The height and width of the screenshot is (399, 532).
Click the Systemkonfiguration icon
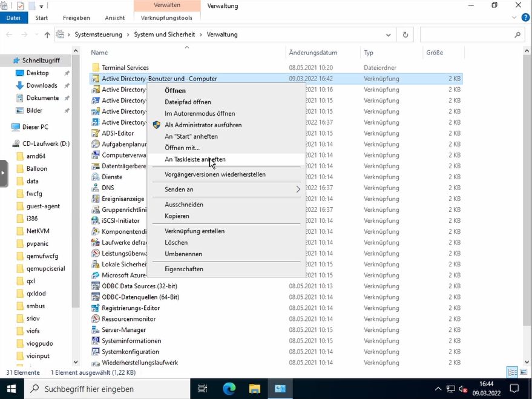[96, 352]
